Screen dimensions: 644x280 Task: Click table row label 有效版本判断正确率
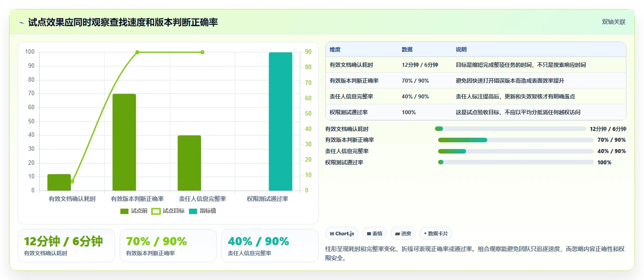(354, 81)
